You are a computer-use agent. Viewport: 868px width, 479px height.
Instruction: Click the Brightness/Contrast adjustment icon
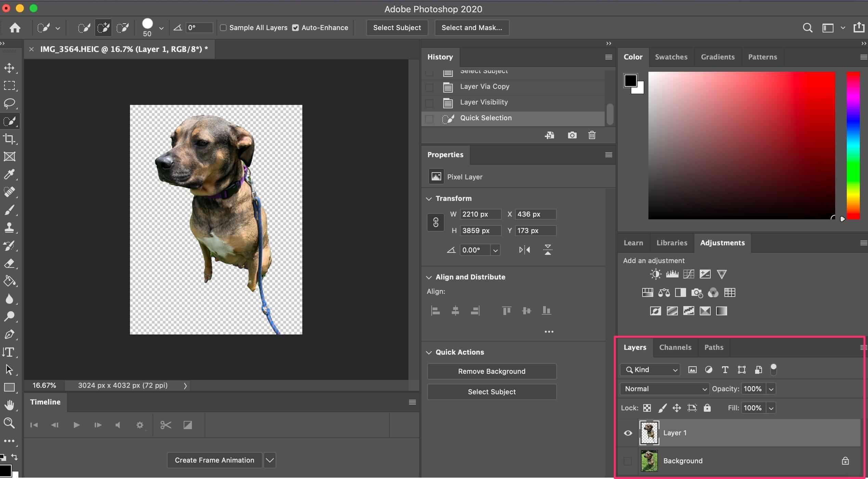pyautogui.click(x=655, y=274)
